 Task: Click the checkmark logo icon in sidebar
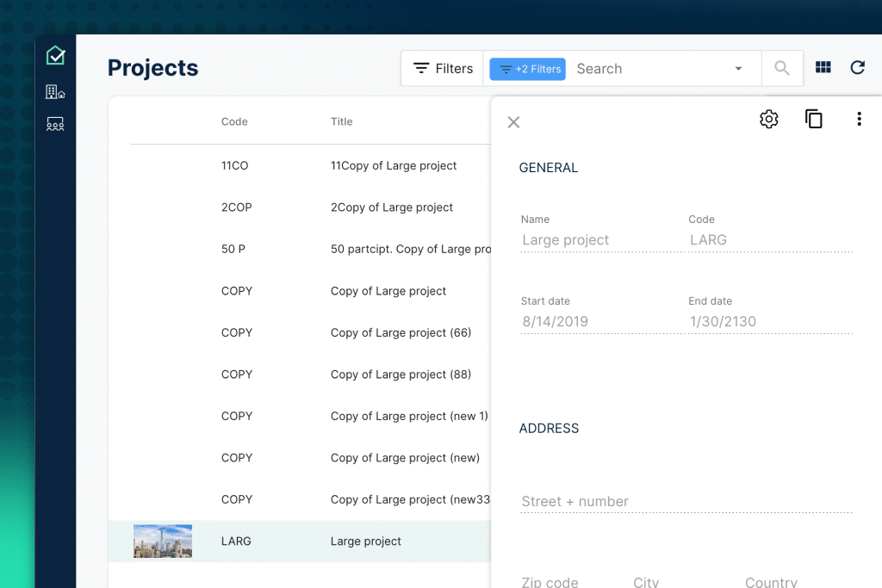(55, 56)
